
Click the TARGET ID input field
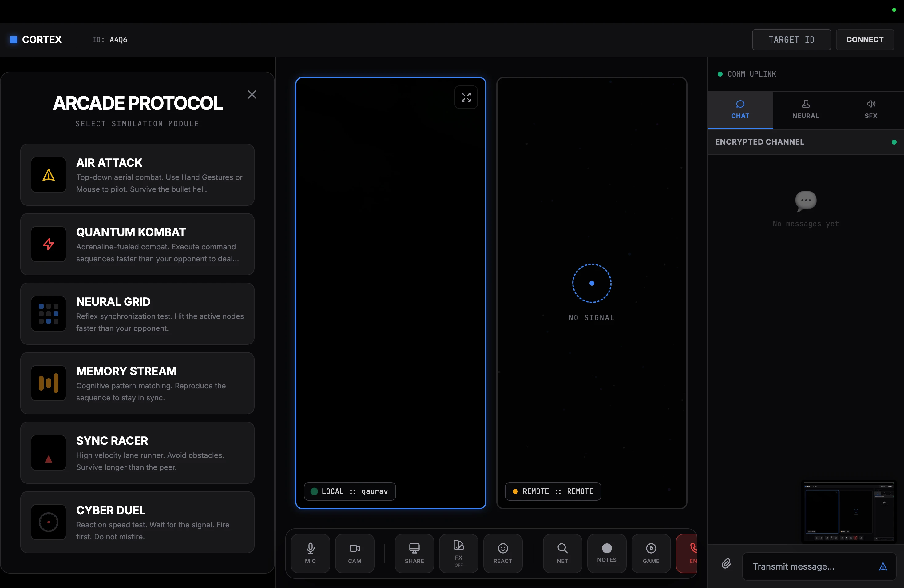coord(791,39)
